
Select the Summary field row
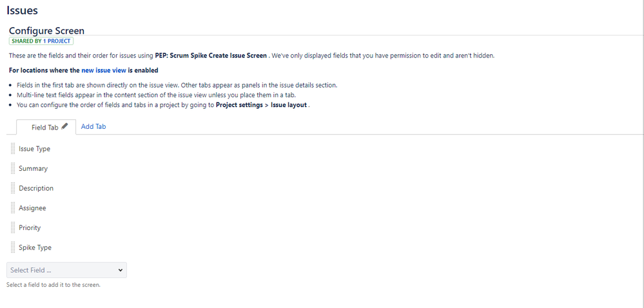tap(34, 169)
